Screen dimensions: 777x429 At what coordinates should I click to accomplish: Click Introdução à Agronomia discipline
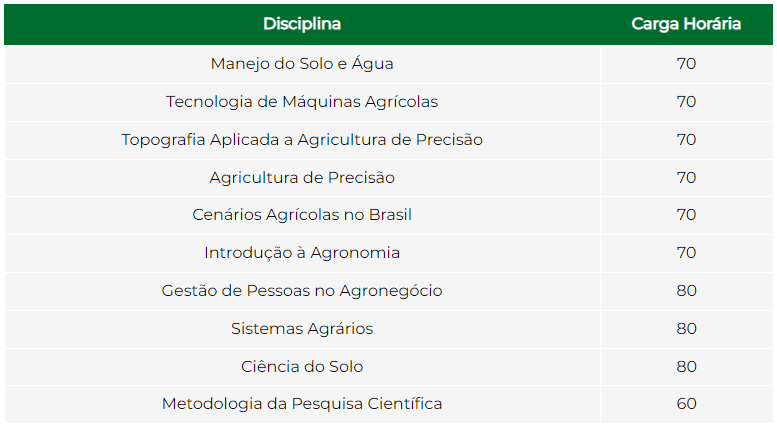click(302, 253)
